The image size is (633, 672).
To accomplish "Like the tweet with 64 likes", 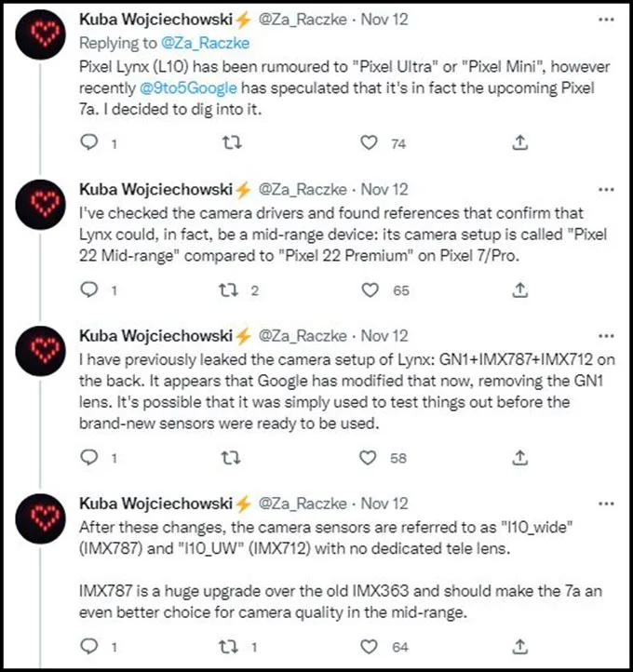I will tap(369, 647).
